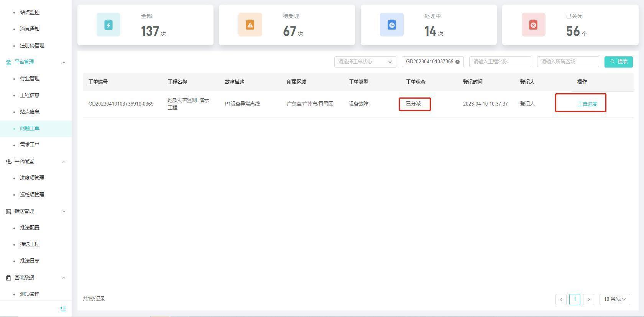This screenshot has width=644, height=317.
Task: Go to next page in pagination
Action: (588, 299)
